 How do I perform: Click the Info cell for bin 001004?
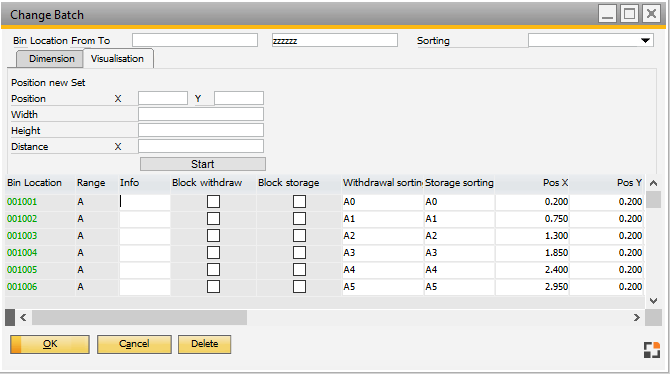click(144, 253)
